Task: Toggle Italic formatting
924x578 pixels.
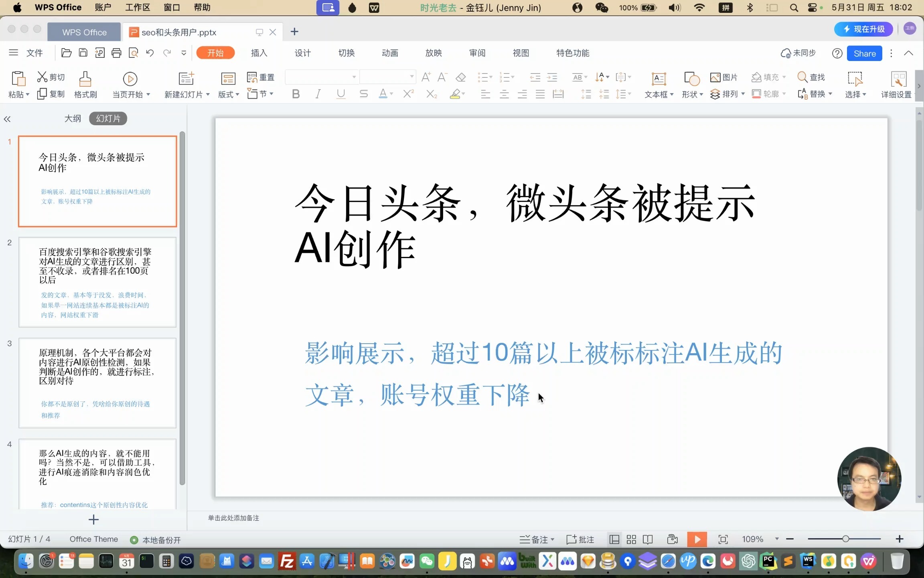Action: 318,94
